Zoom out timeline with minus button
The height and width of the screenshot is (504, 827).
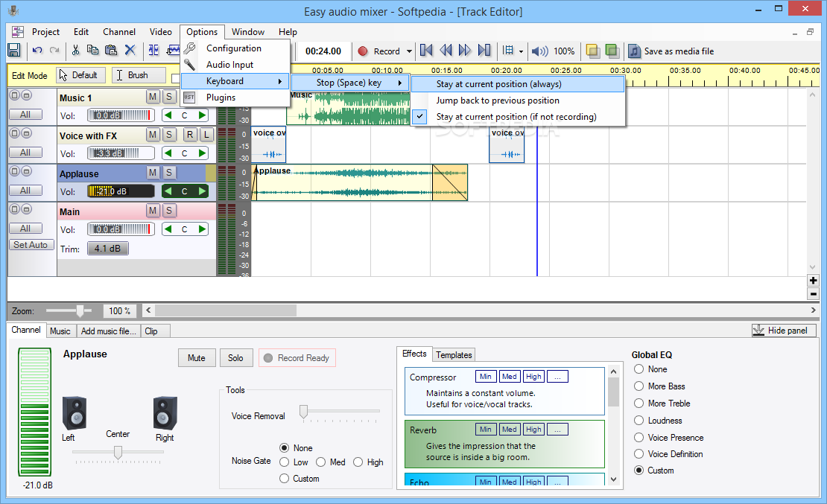(813, 294)
